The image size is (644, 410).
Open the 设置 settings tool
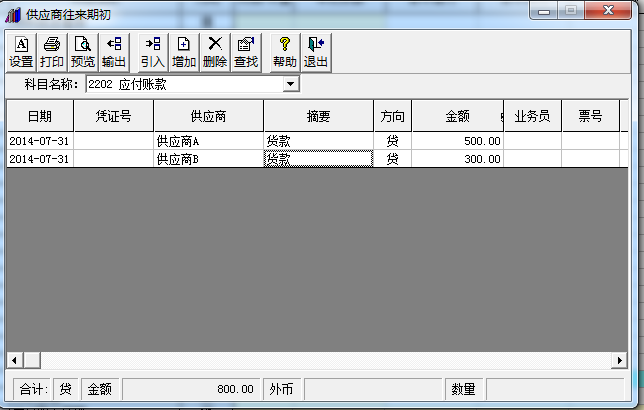click(21, 53)
